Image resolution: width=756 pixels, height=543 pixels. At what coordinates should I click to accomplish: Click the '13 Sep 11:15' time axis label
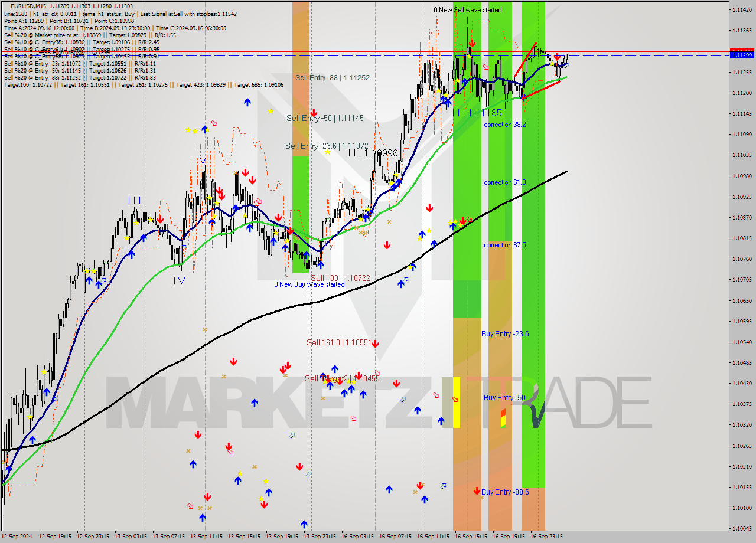pos(206,537)
